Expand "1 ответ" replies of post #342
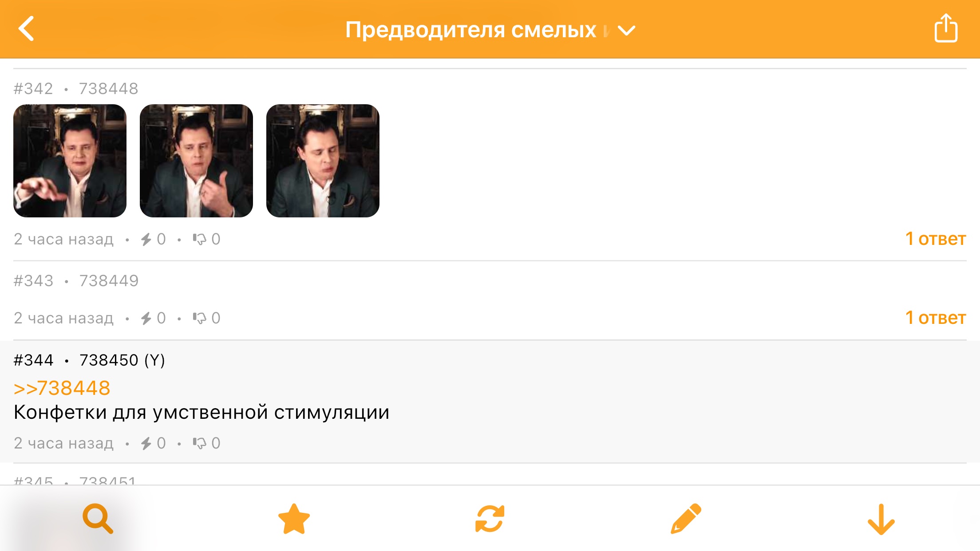 [935, 239]
